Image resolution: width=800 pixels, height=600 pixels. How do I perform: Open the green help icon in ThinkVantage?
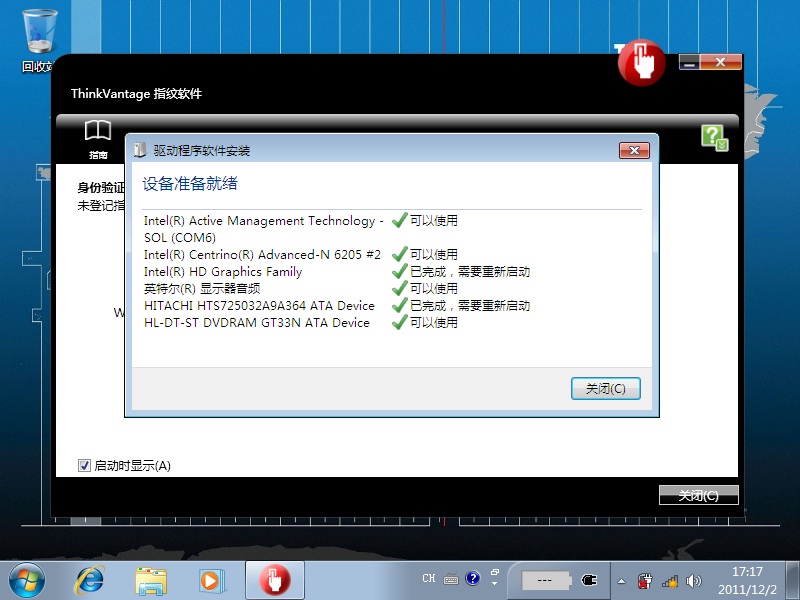click(714, 138)
